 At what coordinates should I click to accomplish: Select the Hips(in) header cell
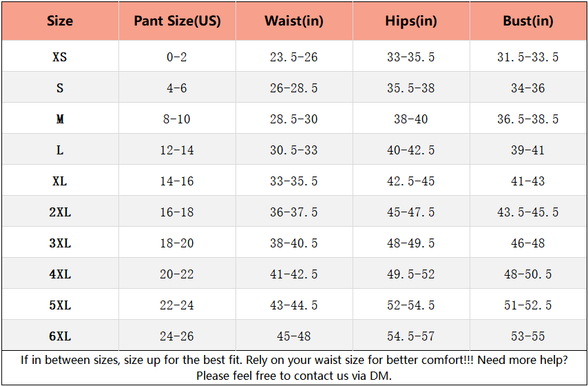tap(411, 21)
